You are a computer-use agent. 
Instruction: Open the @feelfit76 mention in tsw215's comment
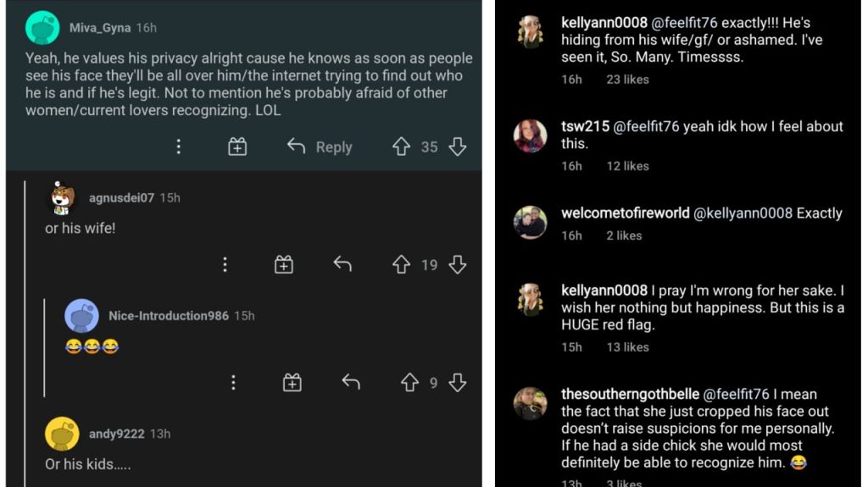coord(648,126)
